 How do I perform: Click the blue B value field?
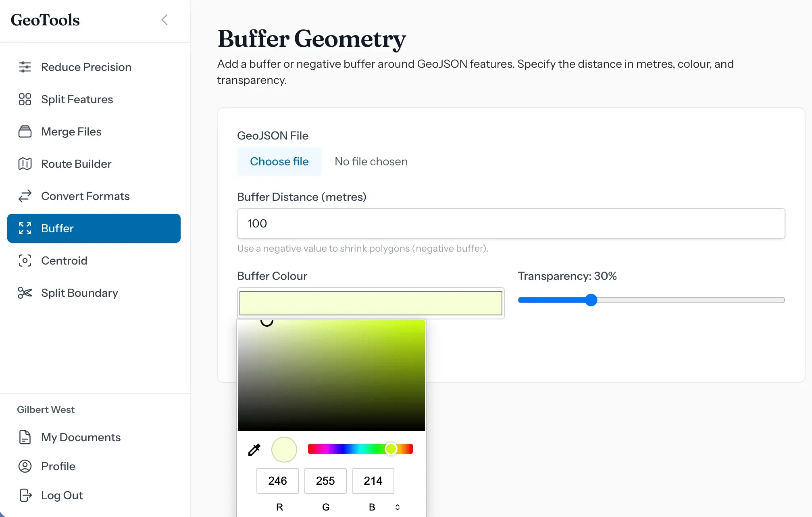373,481
